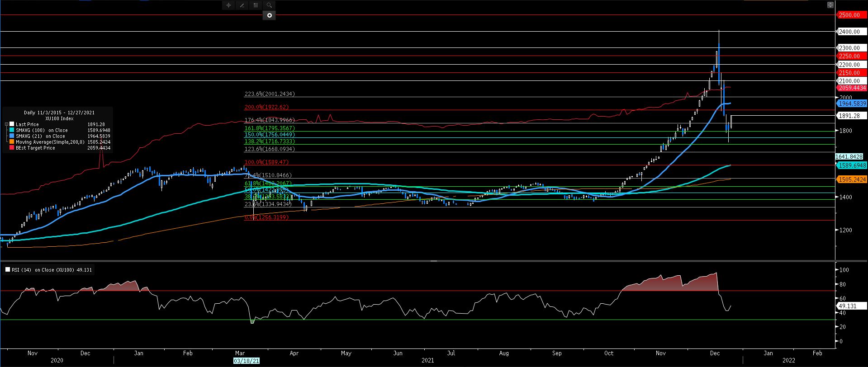Screen dimensions: 868x367
Task: Select the 138.2%(1716.7333) Fibonacci label
Action: (270, 141)
